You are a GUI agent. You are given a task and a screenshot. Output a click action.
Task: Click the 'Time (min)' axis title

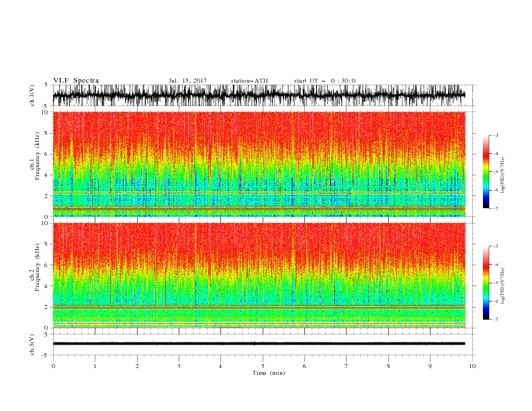[269, 373]
